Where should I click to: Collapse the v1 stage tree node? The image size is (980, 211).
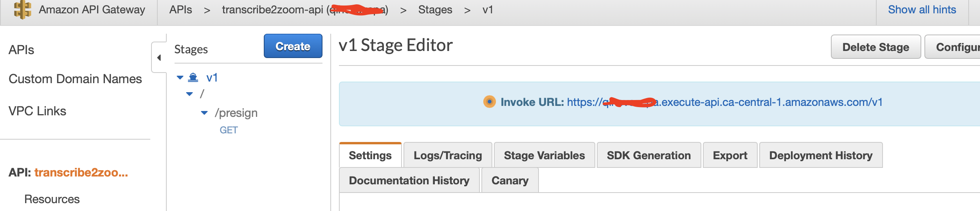coord(180,77)
